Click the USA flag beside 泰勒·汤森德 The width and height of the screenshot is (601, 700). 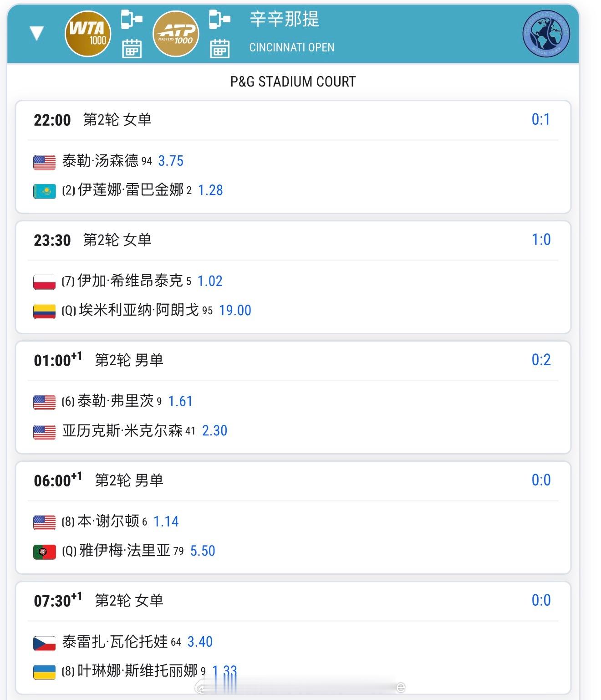pos(45,162)
